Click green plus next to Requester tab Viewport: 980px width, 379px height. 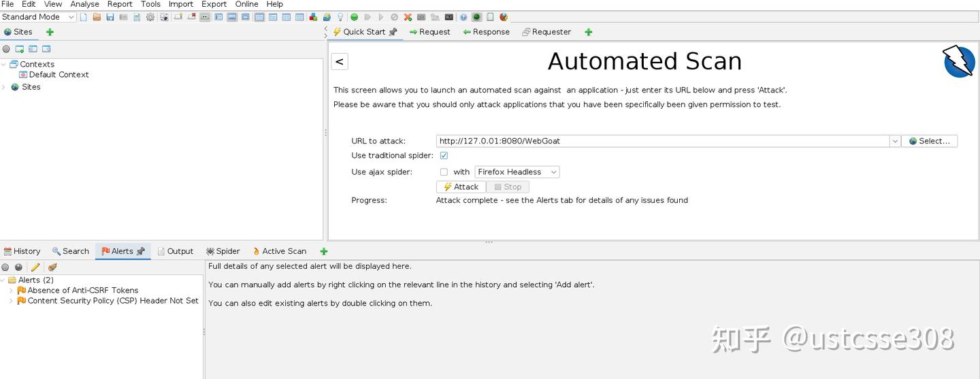pyautogui.click(x=588, y=32)
